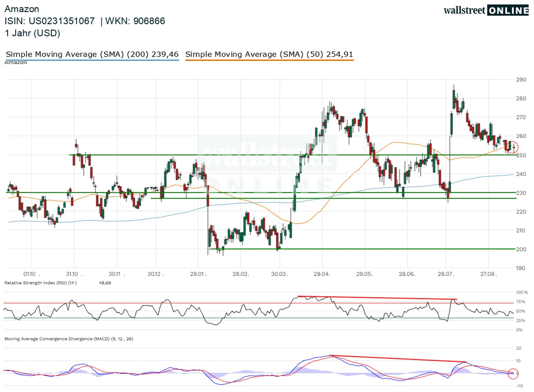
Task: Click the 01.10. date axis label
Action: 32,274
